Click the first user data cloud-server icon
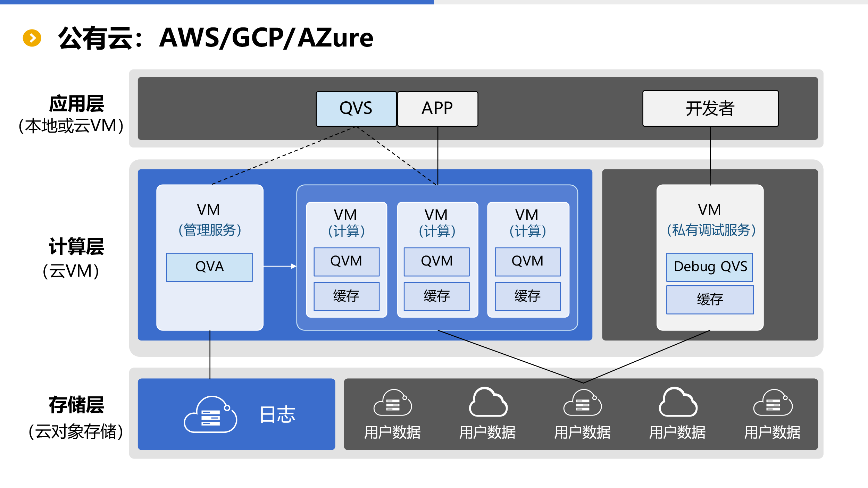The width and height of the screenshot is (868, 488). pyautogui.click(x=393, y=403)
